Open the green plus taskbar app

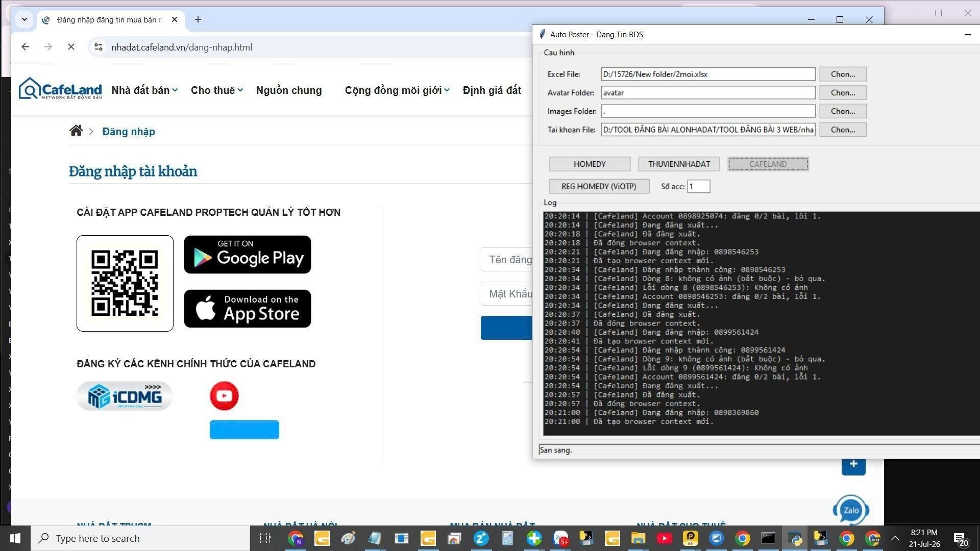(534, 538)
